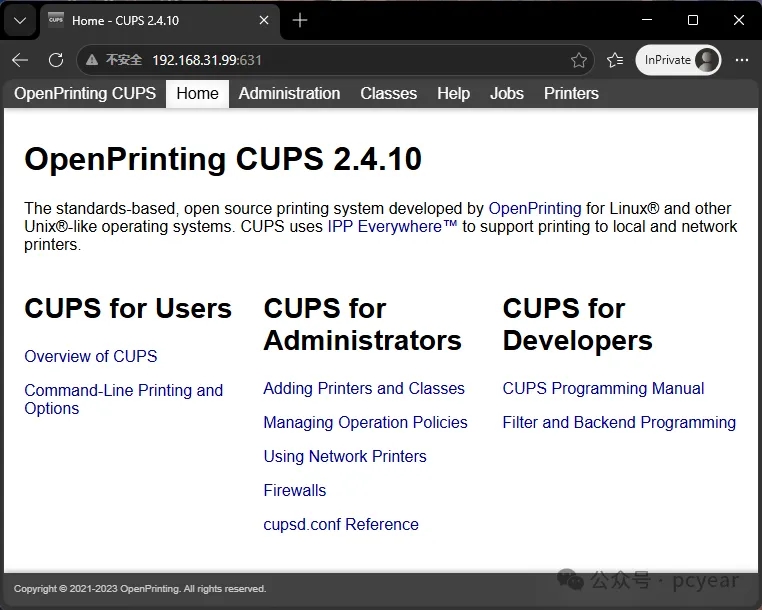Screen dimensions: 762x610
Task: Follow the OpenPrinting link in description
Action: tap(535, 209)
